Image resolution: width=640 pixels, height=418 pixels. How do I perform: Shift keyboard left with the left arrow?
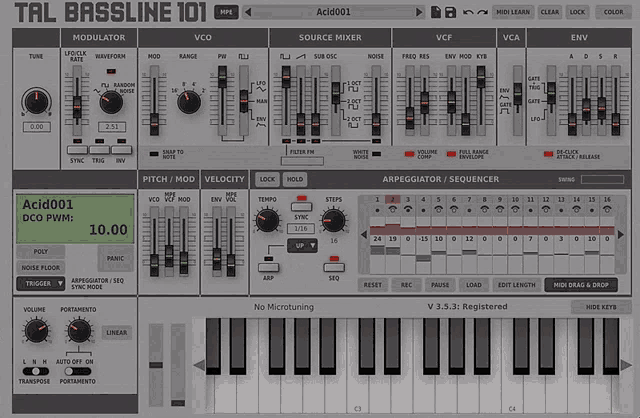(x=199, y=365)
